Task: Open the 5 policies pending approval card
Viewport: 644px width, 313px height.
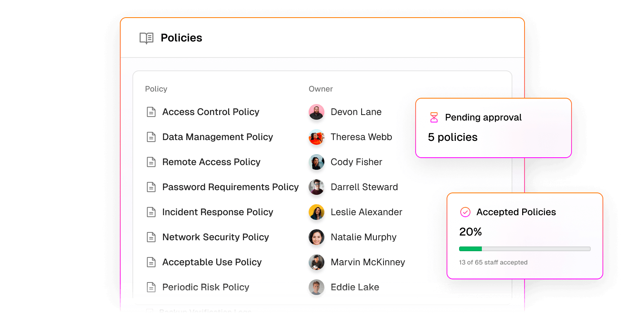Action: [x=494, y=128]
